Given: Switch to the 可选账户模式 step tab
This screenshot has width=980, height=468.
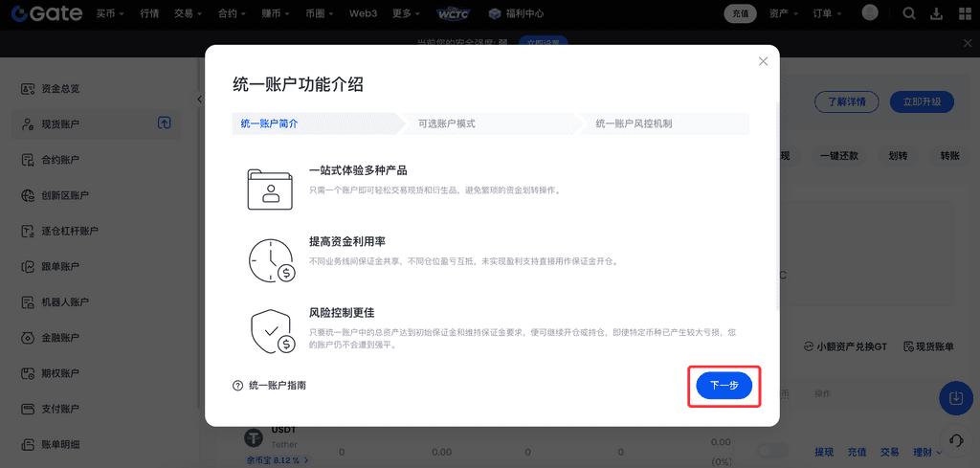Looking at the screenshot, I should [446, 123].
